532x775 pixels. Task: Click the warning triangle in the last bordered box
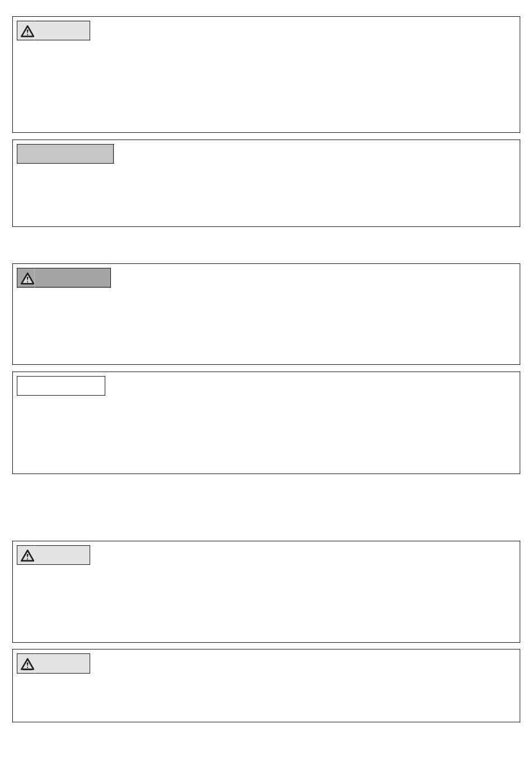point(27,664)
